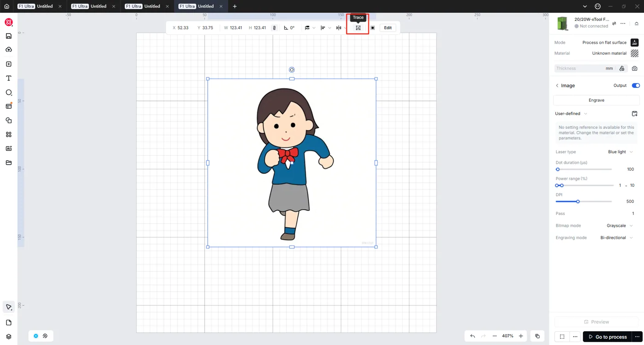Open the align objects dropdown
Screen dimensions: 644x345
point(325,28)
